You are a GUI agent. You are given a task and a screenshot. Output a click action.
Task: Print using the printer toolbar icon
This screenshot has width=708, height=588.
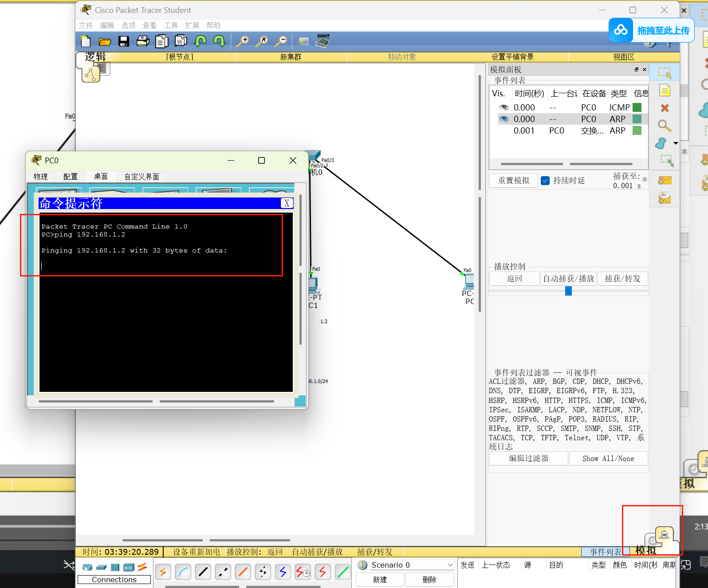click(x=143, y=41)
